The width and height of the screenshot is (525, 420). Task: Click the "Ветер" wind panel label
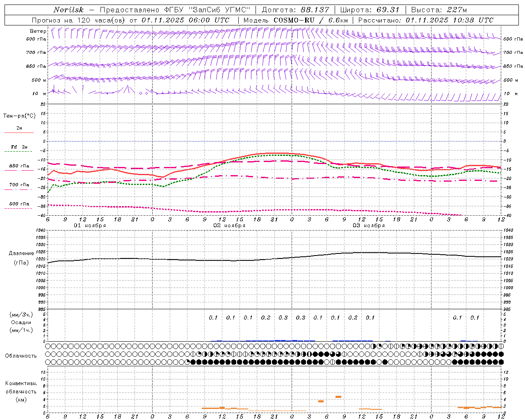[38, 31]
